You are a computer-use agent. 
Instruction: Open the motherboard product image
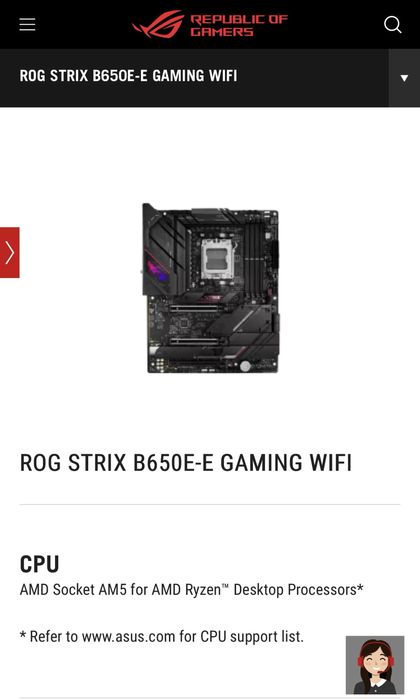coord(210,288)
